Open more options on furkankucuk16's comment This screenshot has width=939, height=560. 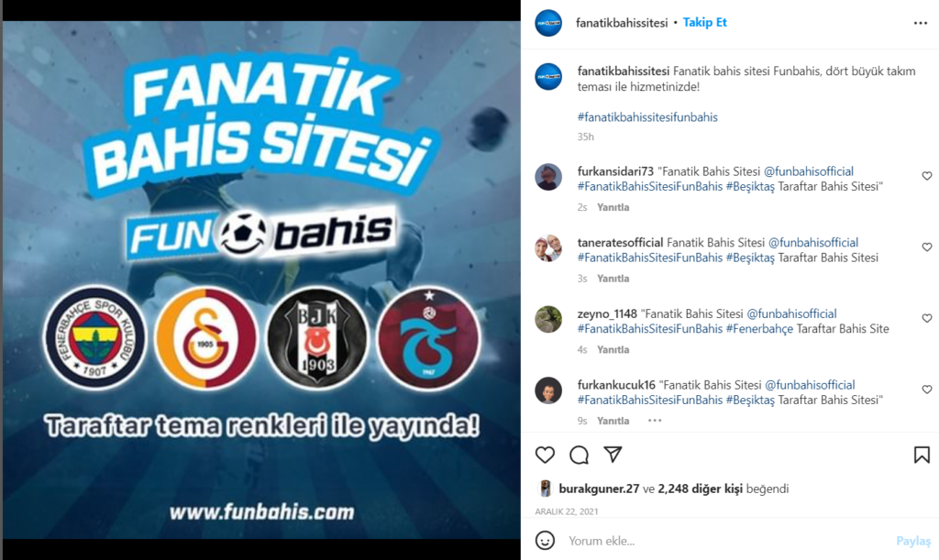point(655,421)
